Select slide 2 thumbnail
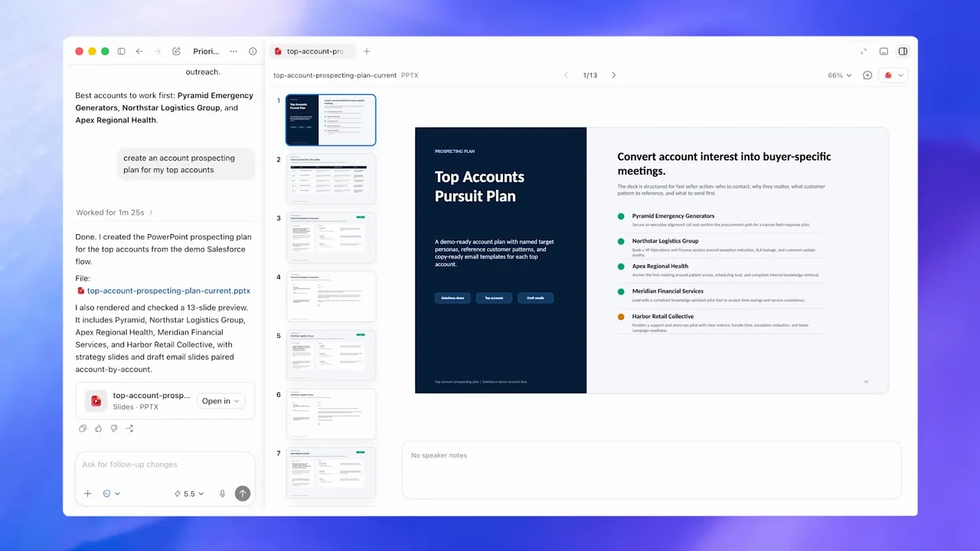The image size is (980, 551). pyautogui.click(x=331, y=179)
